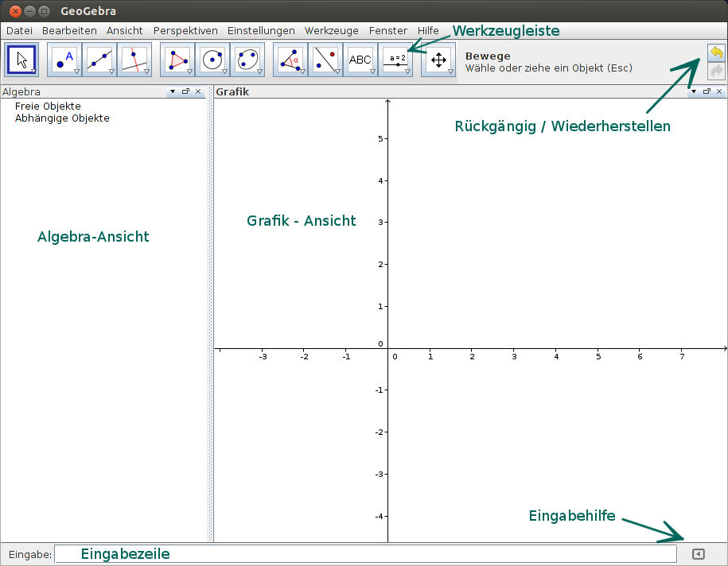Viewport: 728px width, 566px height.
Task: Activate the line through two points tool
Action: pyautogui.click(x=99, y=60)
